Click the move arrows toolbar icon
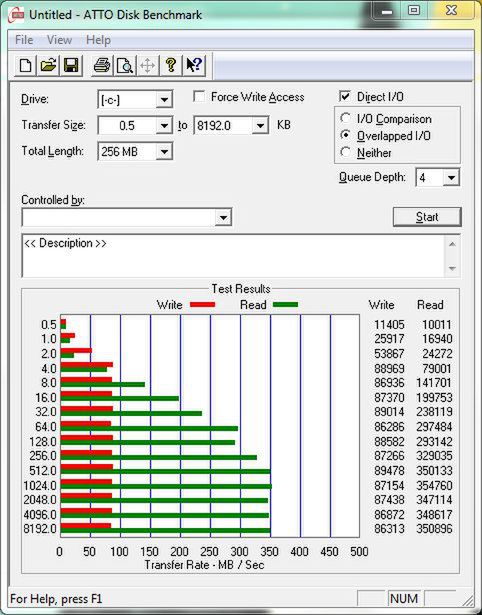482x615 pixels. pyautogui.click(x=147, y=65)
